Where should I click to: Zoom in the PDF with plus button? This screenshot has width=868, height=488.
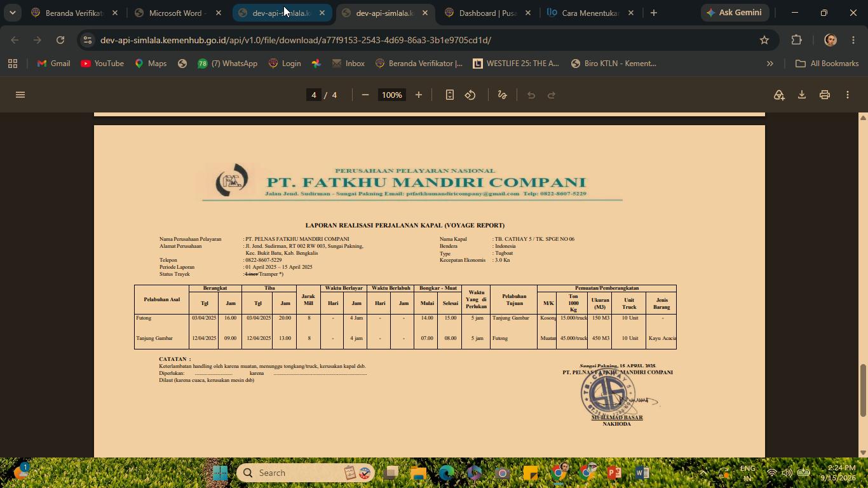(419, 95)
